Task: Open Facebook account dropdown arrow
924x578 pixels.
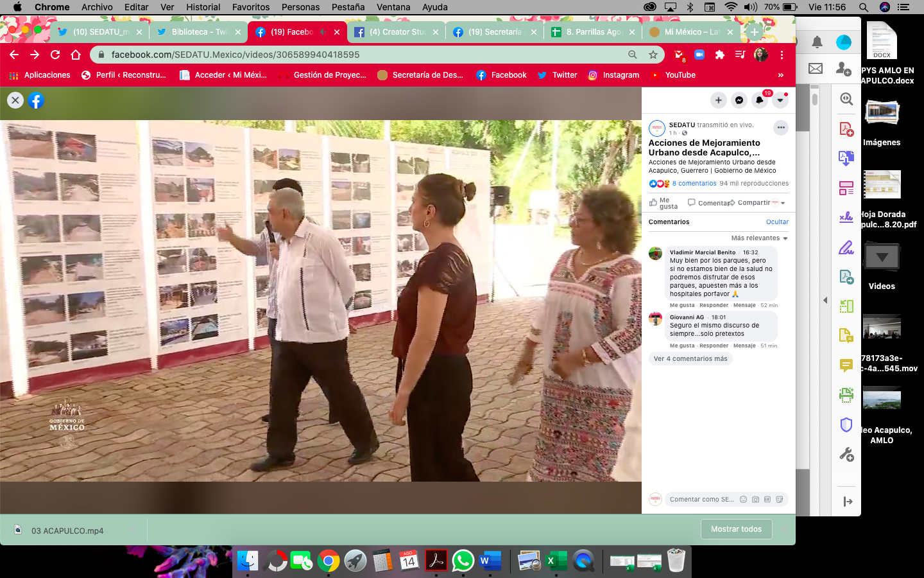Action: (x=780, y=100)
